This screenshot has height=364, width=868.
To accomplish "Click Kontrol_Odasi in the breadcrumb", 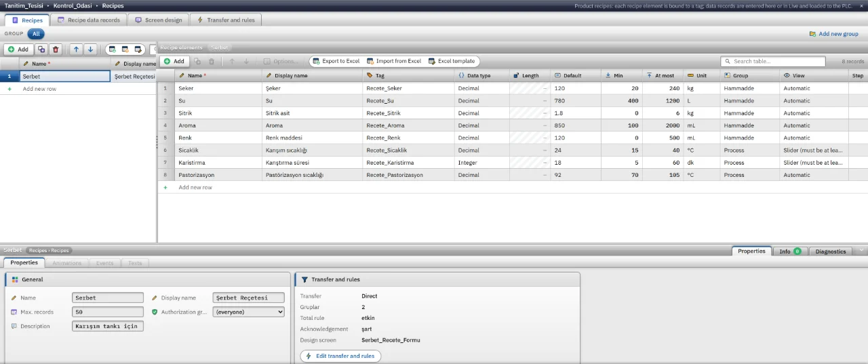I will tap(73, 5).
